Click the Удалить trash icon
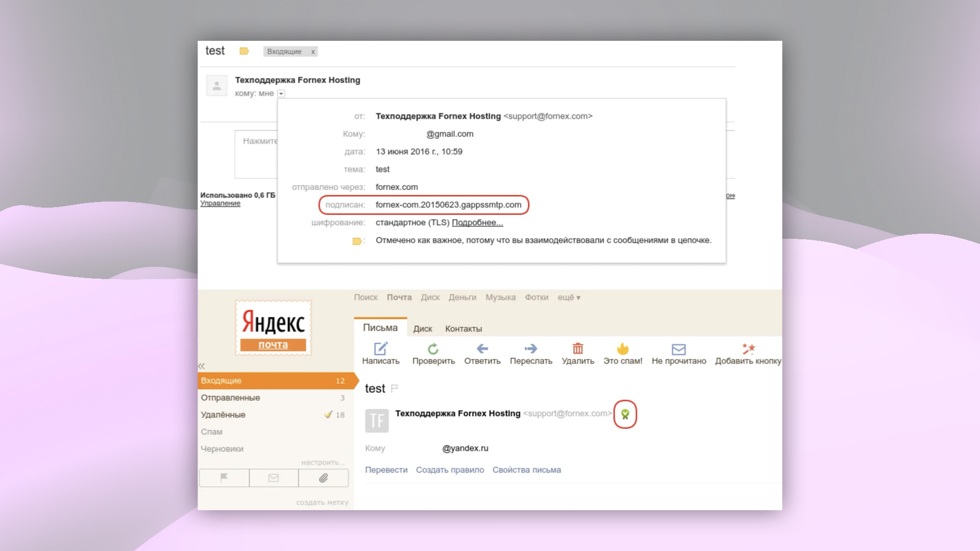980x551 pixels. pyautogui.click(x=578, y=349)
